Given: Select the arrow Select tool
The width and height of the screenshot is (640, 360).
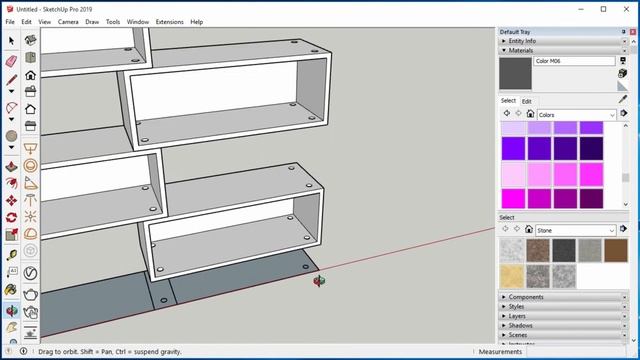Looking at the screenshot, I should coord(11,40).
